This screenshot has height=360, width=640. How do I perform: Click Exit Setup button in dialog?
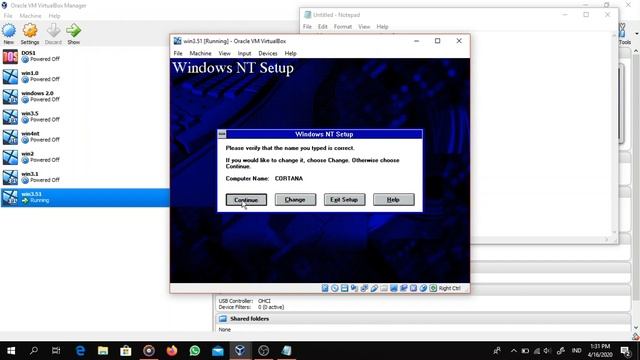344,200
